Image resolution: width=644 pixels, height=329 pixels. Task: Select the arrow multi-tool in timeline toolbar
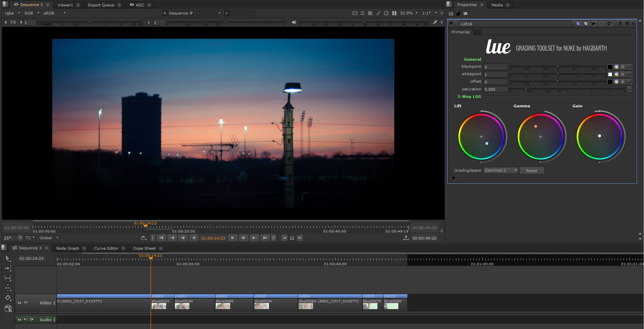[x=8, y=258]
